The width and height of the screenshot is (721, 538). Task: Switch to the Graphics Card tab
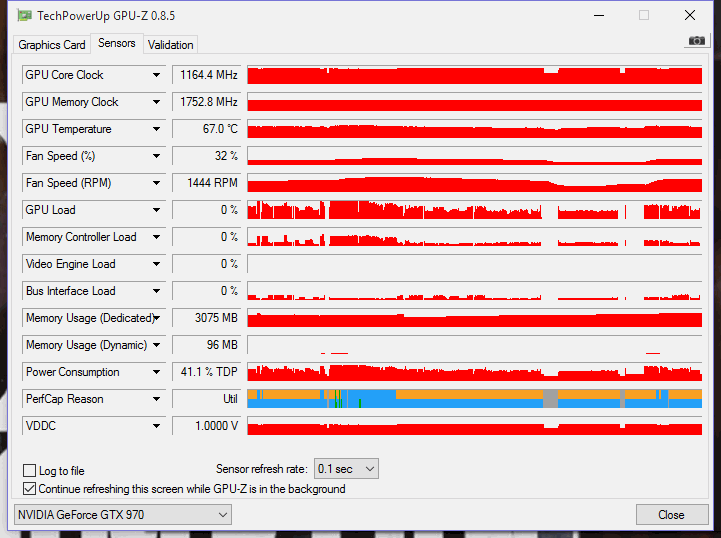click(x=52, y=45)
